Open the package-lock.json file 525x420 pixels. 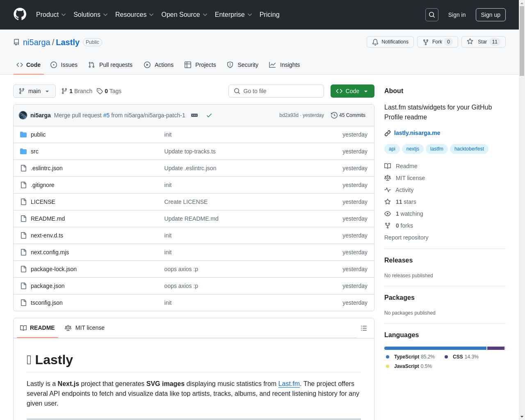[x=54, y=269]
